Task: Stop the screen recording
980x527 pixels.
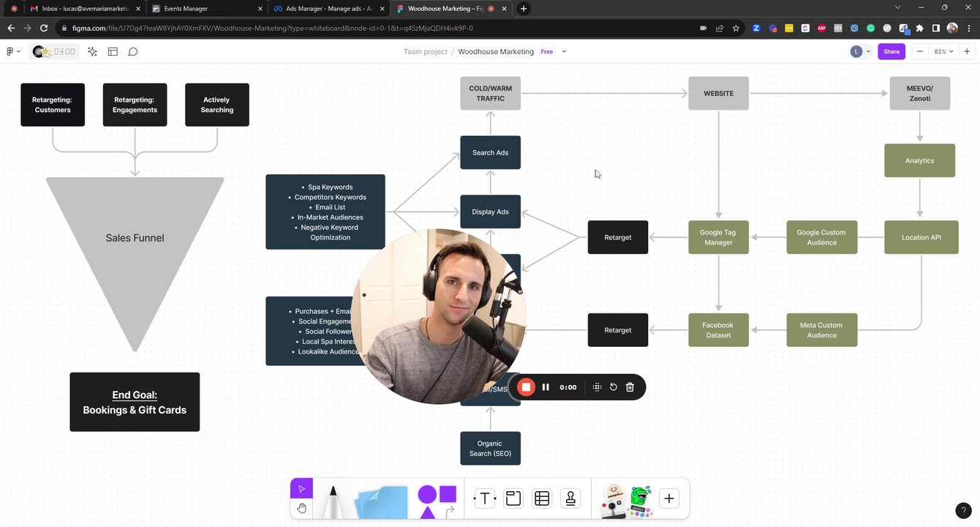Action: point(526,387)
